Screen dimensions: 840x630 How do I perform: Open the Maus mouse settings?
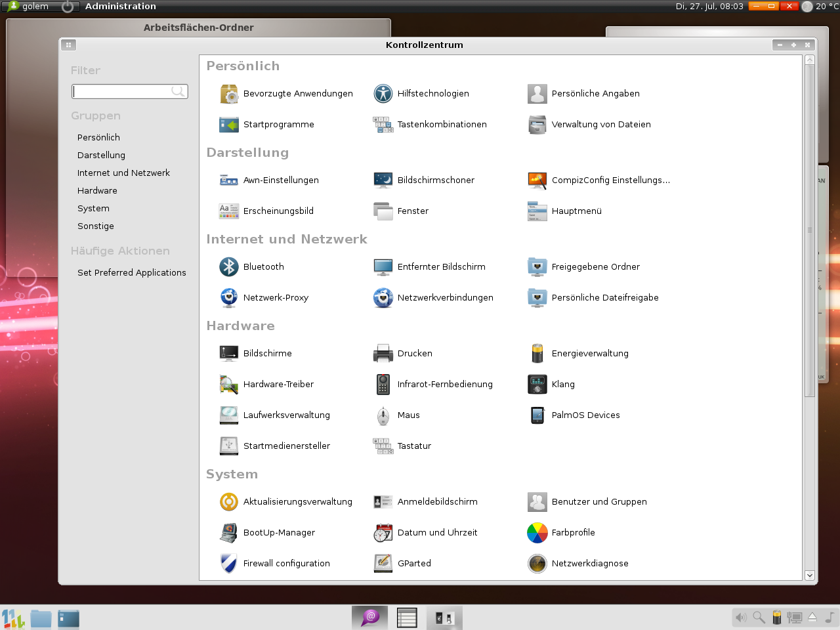coord(383,415)
